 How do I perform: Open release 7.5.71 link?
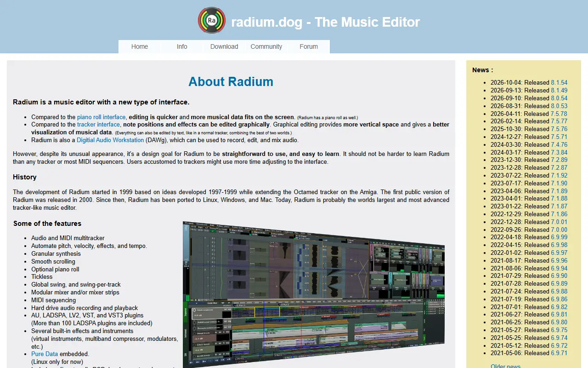[x=559, y=137]
